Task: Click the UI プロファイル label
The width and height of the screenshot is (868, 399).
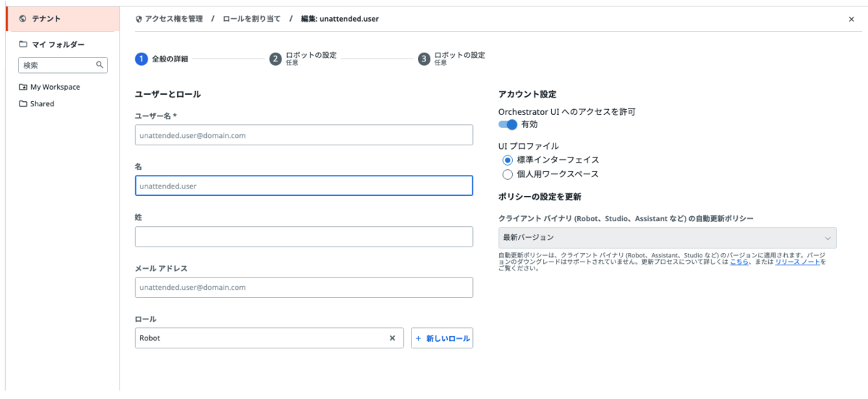Action: coord(528,146)
